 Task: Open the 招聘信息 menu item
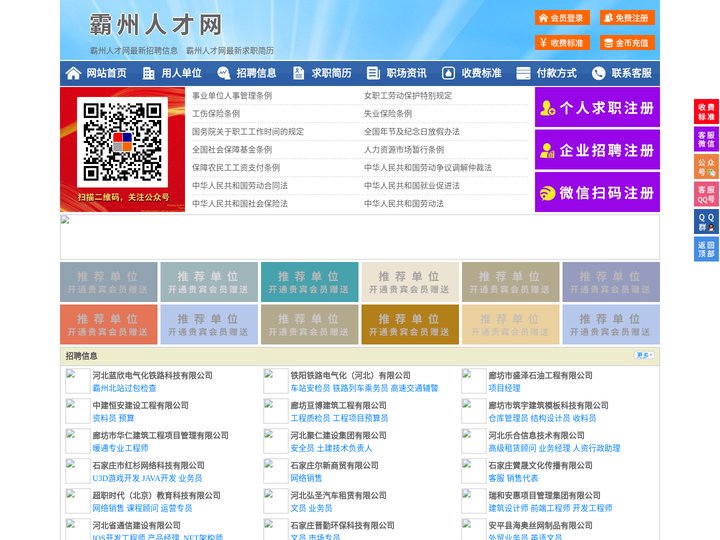[256, 73]
